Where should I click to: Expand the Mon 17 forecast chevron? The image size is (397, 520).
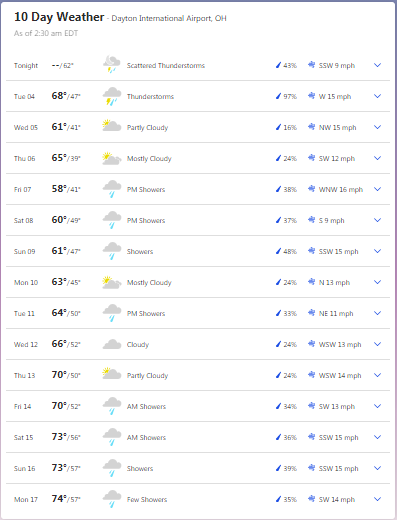point(377,499)
